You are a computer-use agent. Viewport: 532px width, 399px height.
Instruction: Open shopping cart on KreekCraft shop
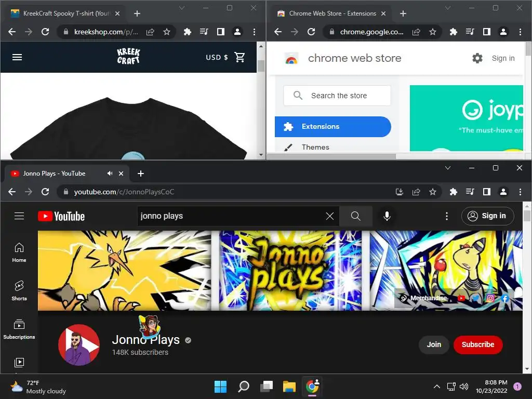click(240, 57)
